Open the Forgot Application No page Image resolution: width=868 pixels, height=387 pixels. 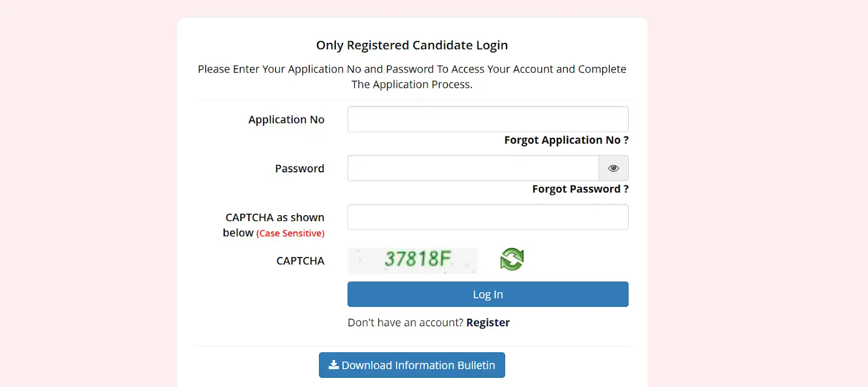click(x=566, y=140)
